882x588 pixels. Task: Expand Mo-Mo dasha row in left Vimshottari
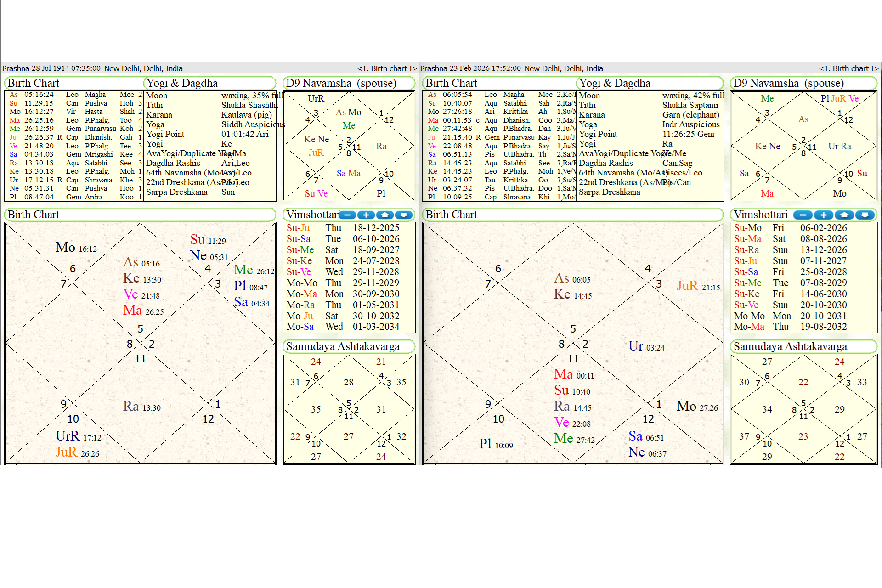pos(302,283)
